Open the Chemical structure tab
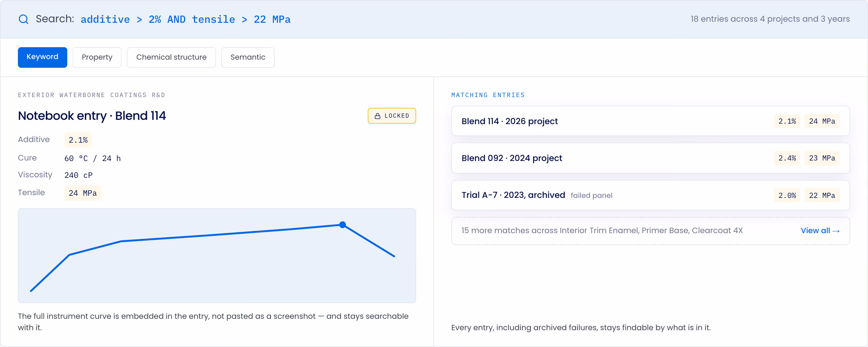Image resolution: width=868 pixels, height=347 pixels. coord(171,57)
